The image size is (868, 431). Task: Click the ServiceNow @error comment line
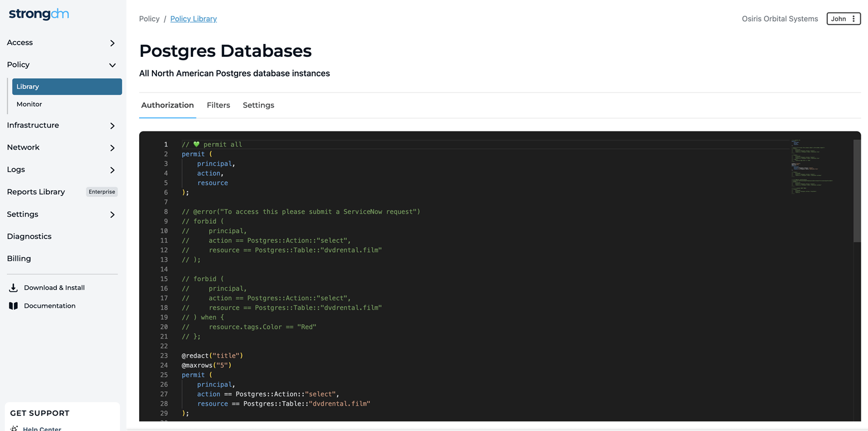(x=301, y=212)
